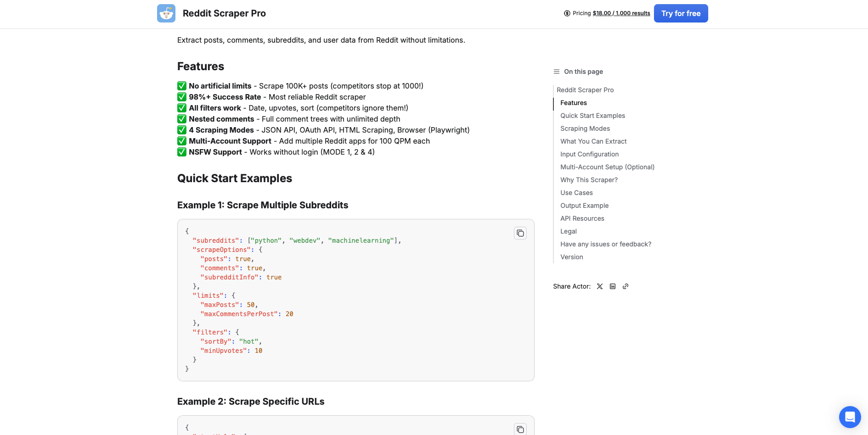Go to the Version section
Screen dimensions: 868x435
571,257
